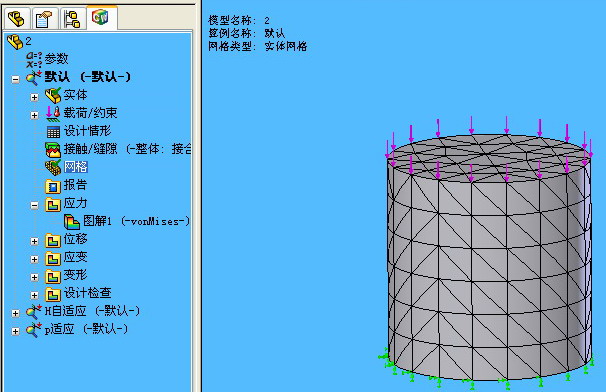Viewport: 606px width, 392px height.
Task: Click the part icon named 2
Action: click(15, 41)
